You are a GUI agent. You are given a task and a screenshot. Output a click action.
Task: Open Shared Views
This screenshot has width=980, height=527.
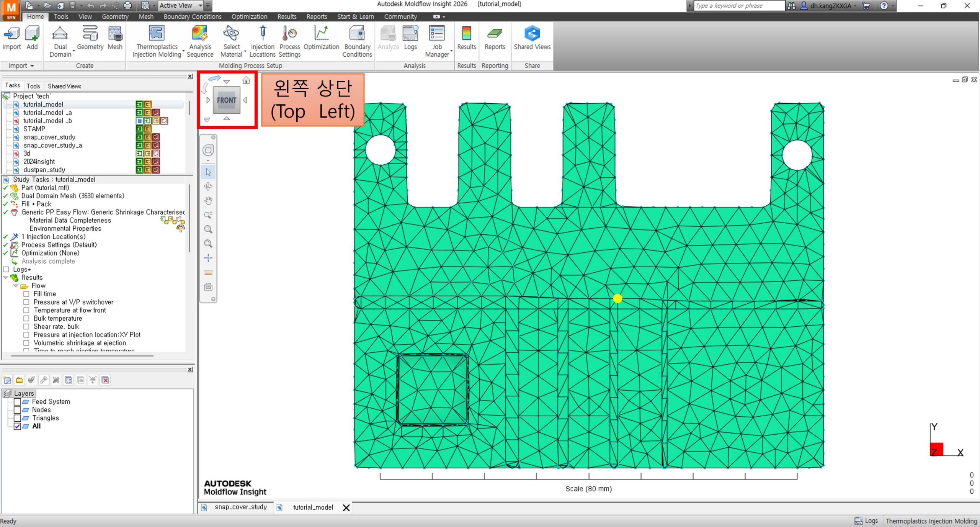[x=532, y=34]
